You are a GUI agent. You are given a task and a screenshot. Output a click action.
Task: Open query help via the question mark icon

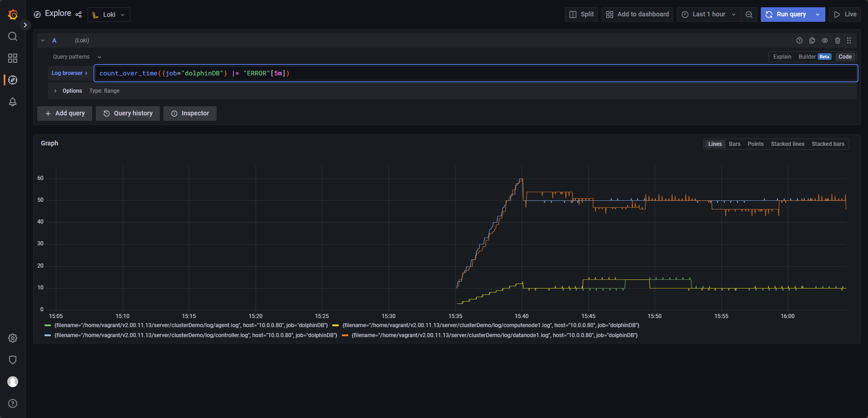(x=799, y=40)
